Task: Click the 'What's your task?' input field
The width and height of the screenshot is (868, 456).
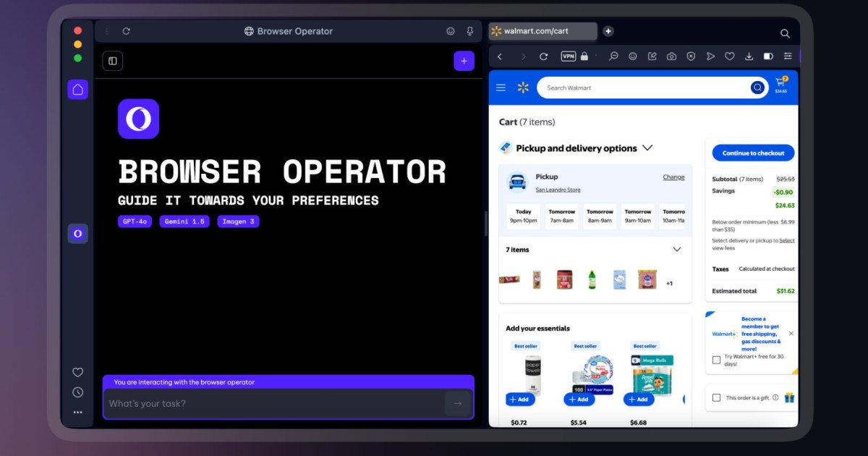Action: tap(275, 403)
